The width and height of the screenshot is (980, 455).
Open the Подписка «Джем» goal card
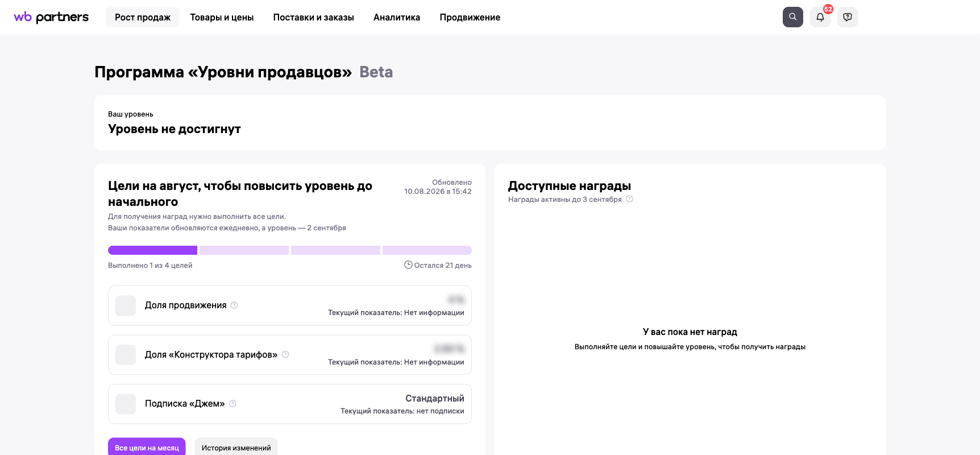click(290, 404)
